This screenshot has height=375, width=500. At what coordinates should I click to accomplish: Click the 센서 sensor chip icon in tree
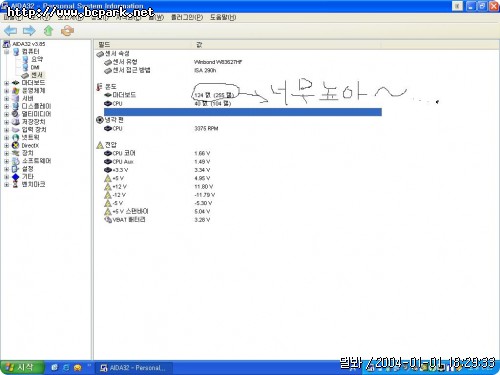[x=25, y=75]
